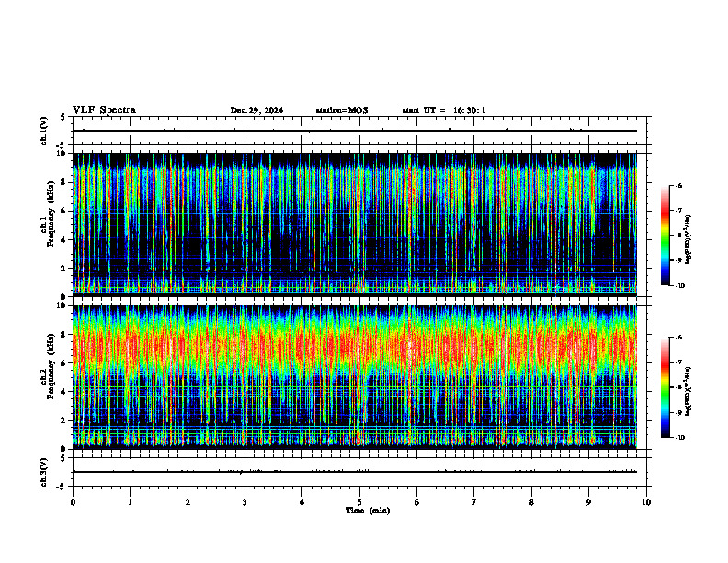Image resolution: width=728 pixels, height=563 pixels.
Task: Click time axis tick label "4"
Action: pos(302,502)
